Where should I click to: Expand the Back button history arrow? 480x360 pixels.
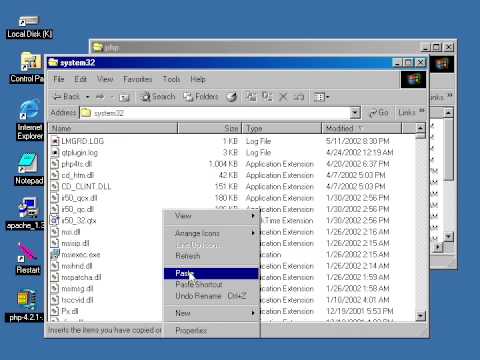coord(88,97)
